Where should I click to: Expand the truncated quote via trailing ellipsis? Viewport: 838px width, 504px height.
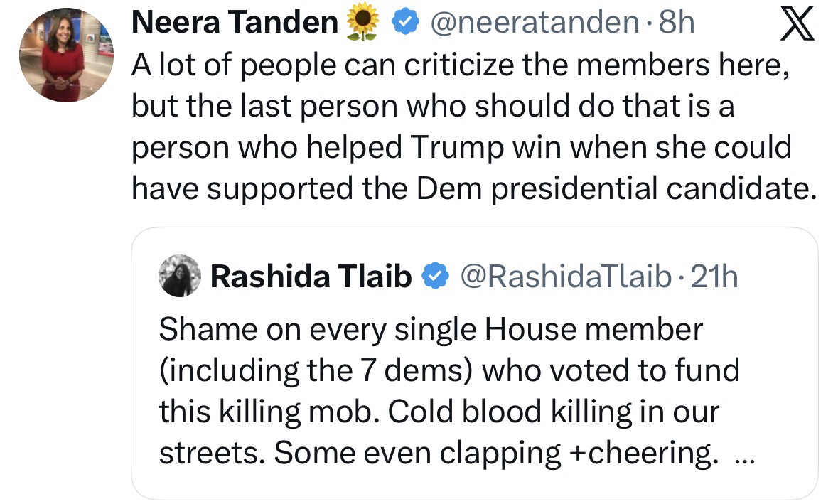[x=741, y=456]
